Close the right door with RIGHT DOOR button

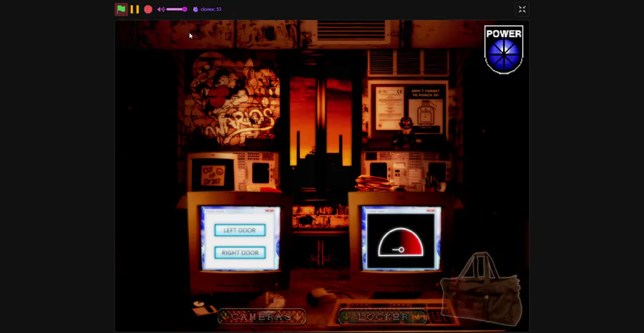tap(240, 252)
